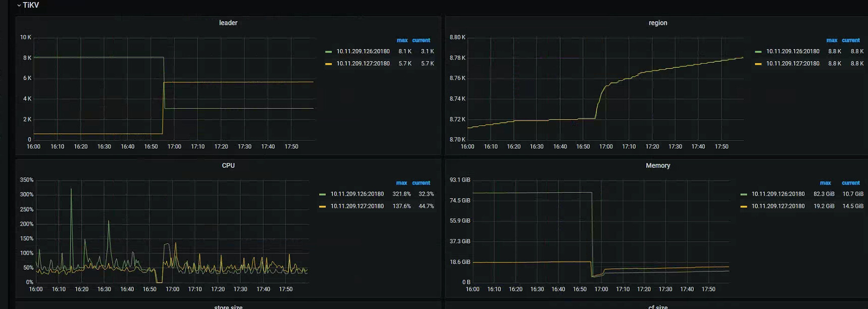The width and height of the screenshot is (868, 309).
Task: Toggle 10.11.209.127:20180 series in Memory legend
Action: (778, 206)
